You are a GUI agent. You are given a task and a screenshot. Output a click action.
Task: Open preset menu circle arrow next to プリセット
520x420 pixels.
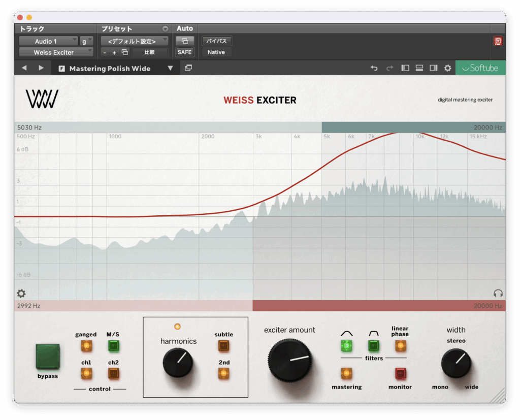[x=165, y=29]
